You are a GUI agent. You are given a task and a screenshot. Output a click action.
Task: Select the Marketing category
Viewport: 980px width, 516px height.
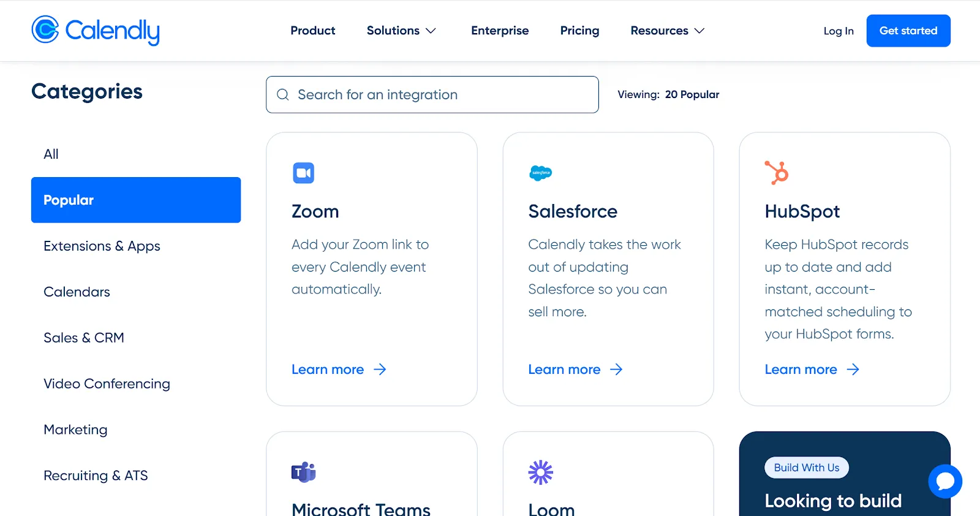click(x=136, y=430)
